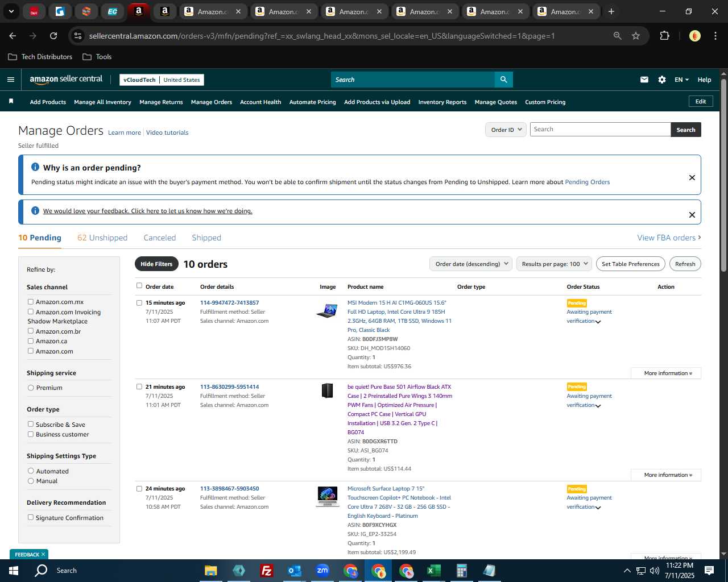
Task: Close the 'Why is an order pending' banner
Action: click(x=692, y=177)
